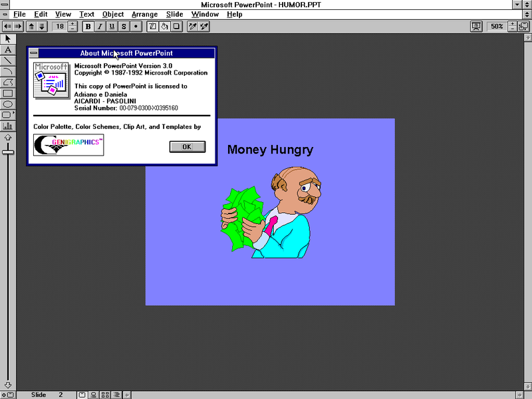The height and width of the screenshot is (399, 532).
Task: Increase font size with the plus stepper
Action: tap(72, 24)
